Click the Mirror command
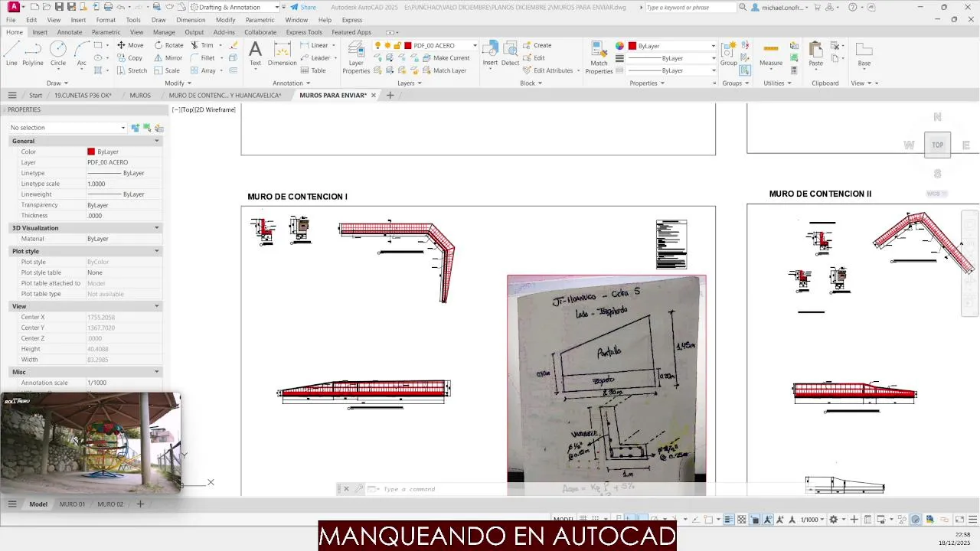The height and width of the screenshot is (551, 980). pyautogui.click(x=168, y=57)
